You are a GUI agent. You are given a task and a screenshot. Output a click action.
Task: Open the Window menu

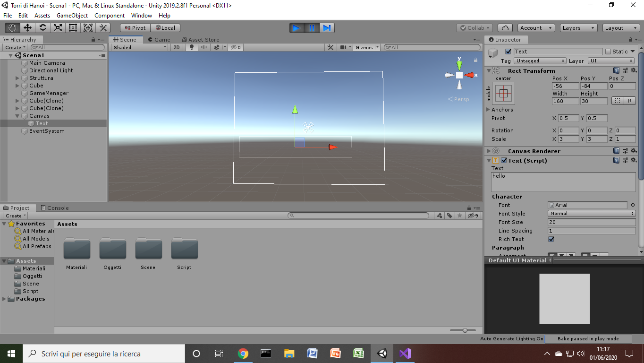coord(142,16)
